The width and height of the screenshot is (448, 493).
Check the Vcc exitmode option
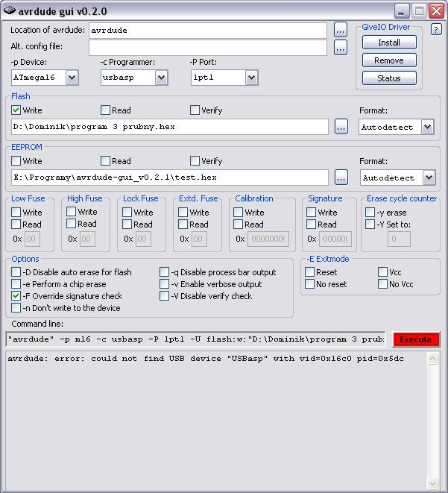point(382,272)
